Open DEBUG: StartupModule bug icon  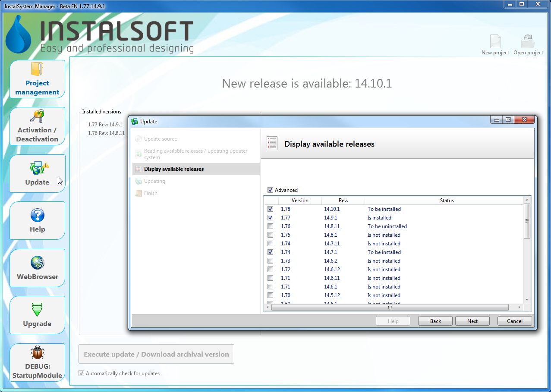click(37, 352)
